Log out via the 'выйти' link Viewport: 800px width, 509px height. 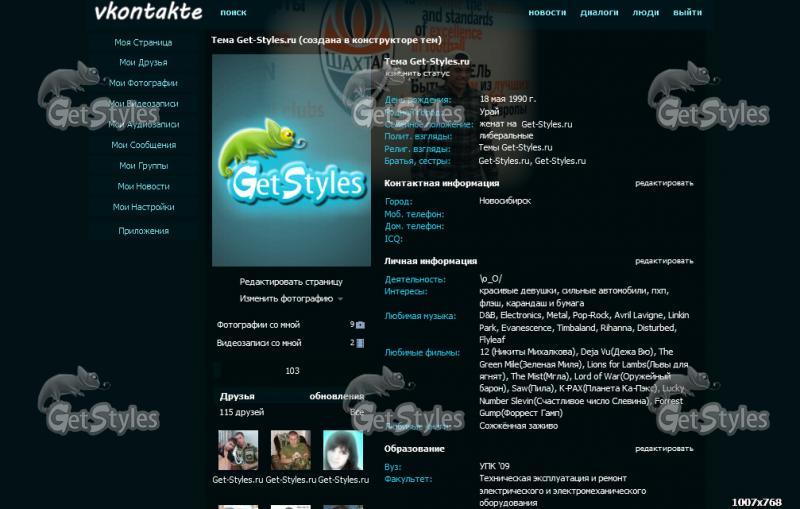(x=687, y=13)
